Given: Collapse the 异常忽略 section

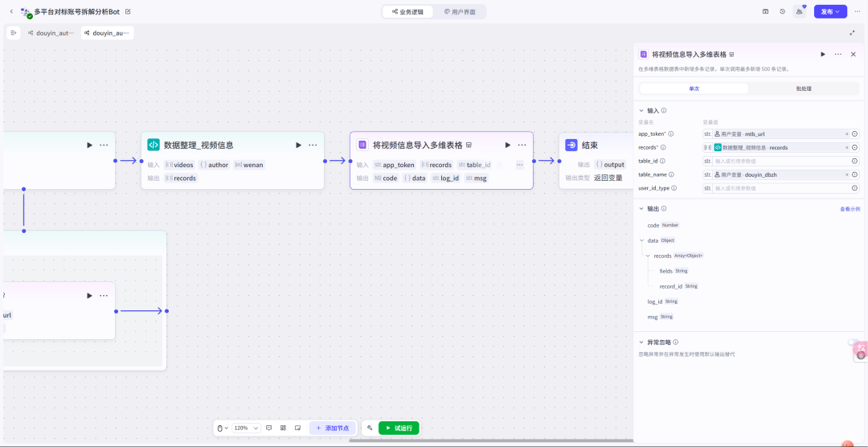Looking at the screenshot, I should point(641,342).
